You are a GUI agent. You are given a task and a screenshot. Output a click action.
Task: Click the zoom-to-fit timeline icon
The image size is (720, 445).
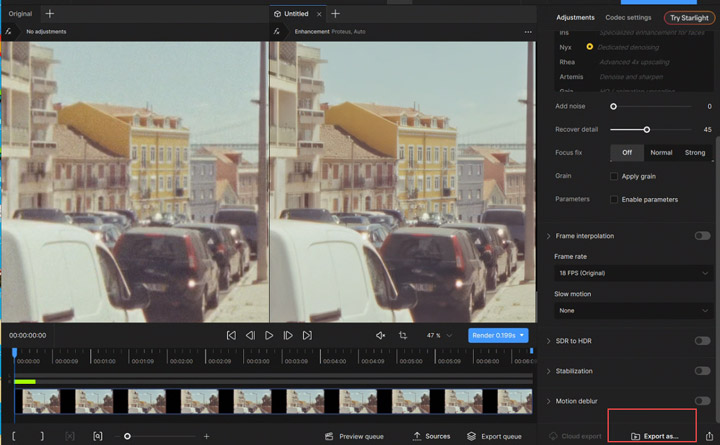pos(98,436)
